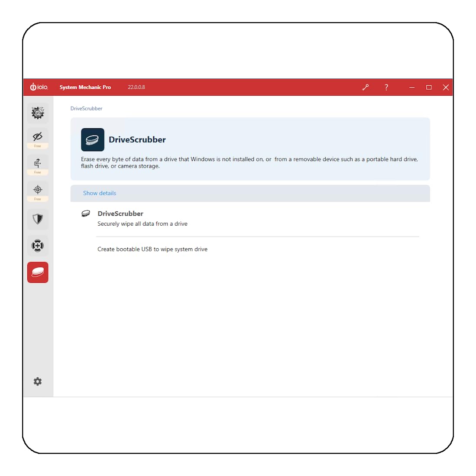Viewport: 476px width, 476px height.
Task: Click the version number 22.0.0.8
Action: click(136, 87)
